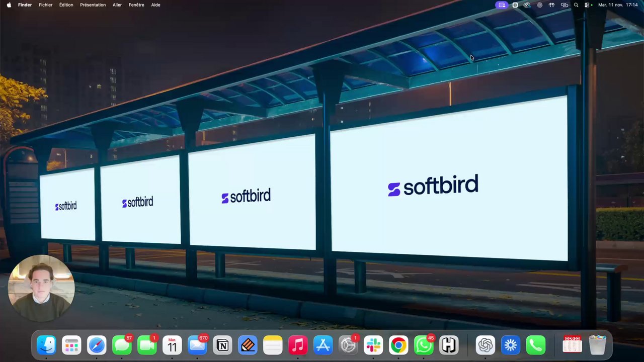
Task: Open Finder from the Dock
Action: 46,345
